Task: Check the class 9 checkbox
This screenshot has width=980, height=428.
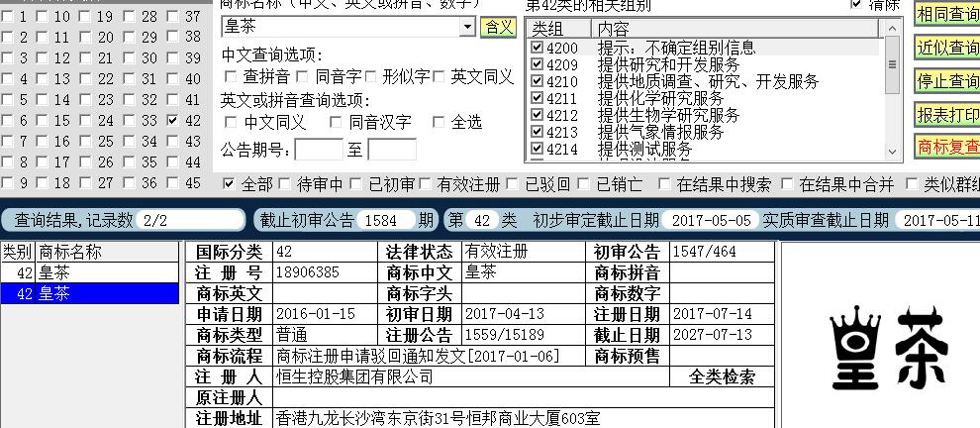Action: click(x=7, y=183)
